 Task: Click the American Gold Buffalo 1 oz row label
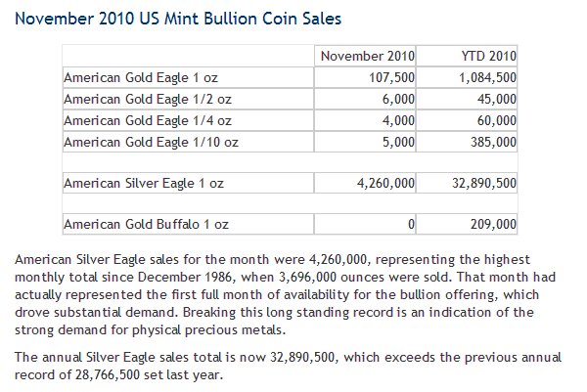coord(146,225)
